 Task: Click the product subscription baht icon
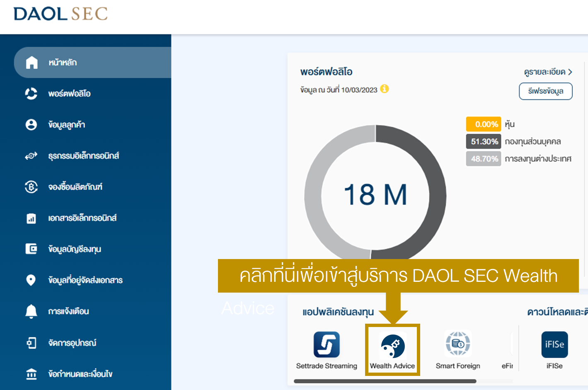tap(31, 187)
